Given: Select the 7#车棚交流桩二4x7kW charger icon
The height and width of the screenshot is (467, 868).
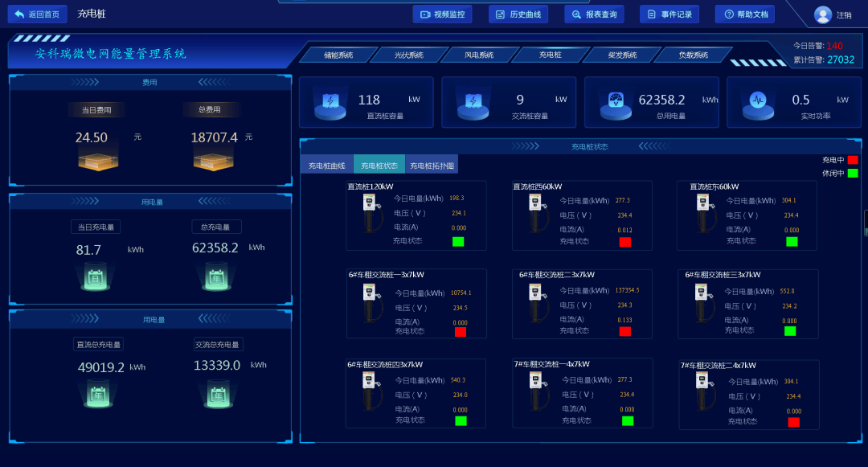Looking at the screenshot, I should (702, 391).
